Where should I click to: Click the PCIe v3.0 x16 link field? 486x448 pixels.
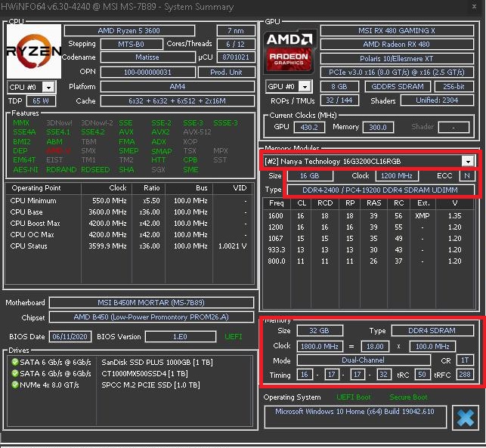[397, 73]
